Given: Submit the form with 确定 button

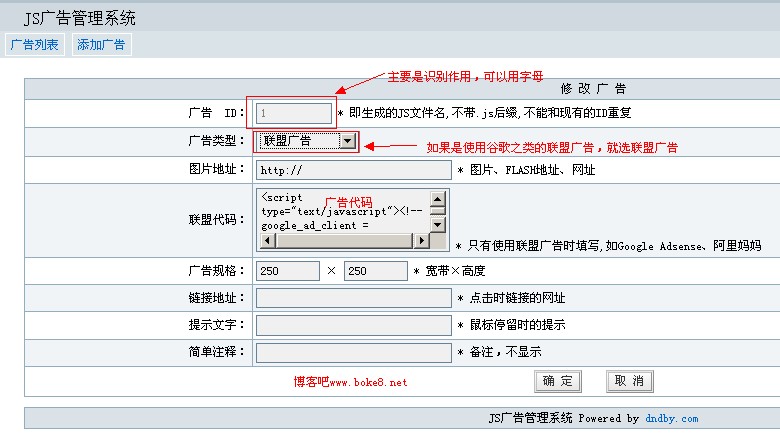Looking at the screenshot, I should point(558,381).
